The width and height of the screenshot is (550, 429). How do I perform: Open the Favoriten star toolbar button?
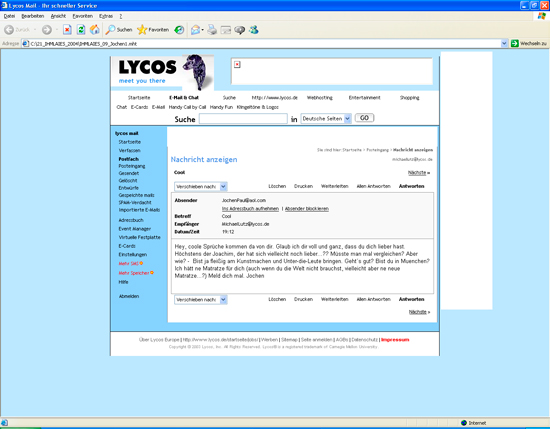[153, 30]
